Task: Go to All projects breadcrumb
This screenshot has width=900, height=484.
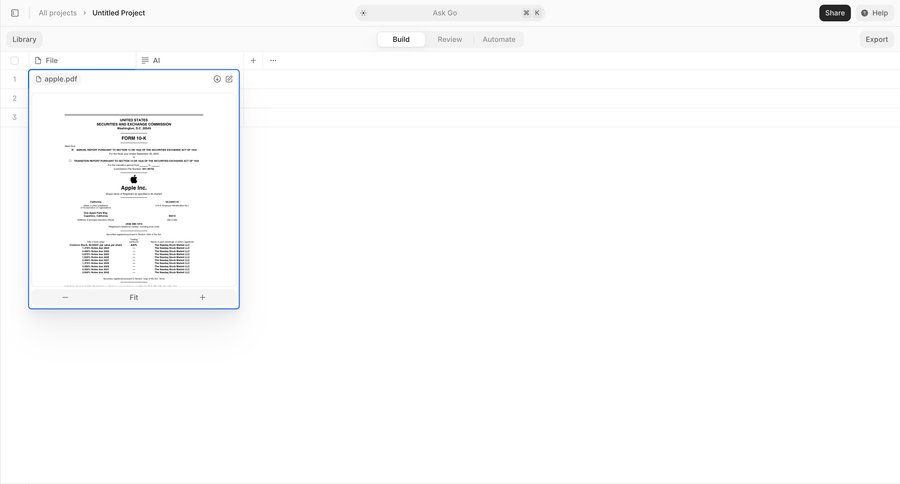Action: (57, 13)
